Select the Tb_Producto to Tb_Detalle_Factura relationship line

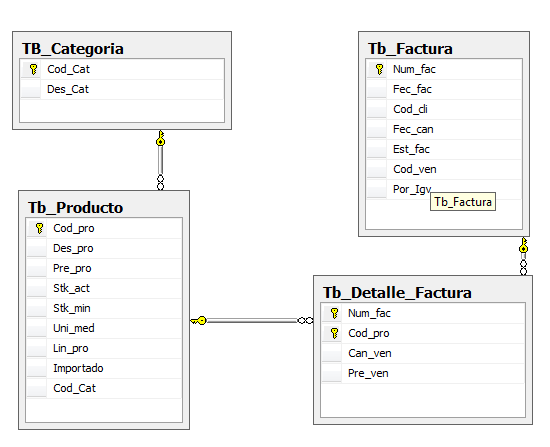point(252,320)
